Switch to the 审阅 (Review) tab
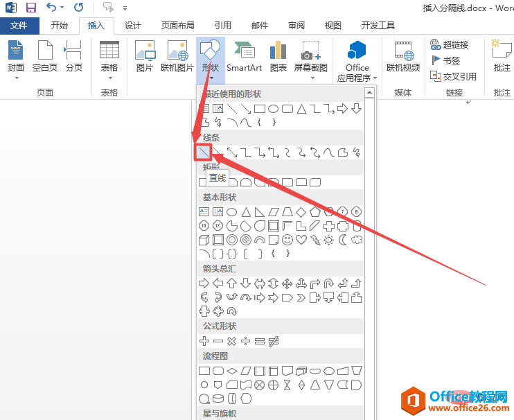The height and width of the screenshot is (420, 514). click(x=296, y=26)
